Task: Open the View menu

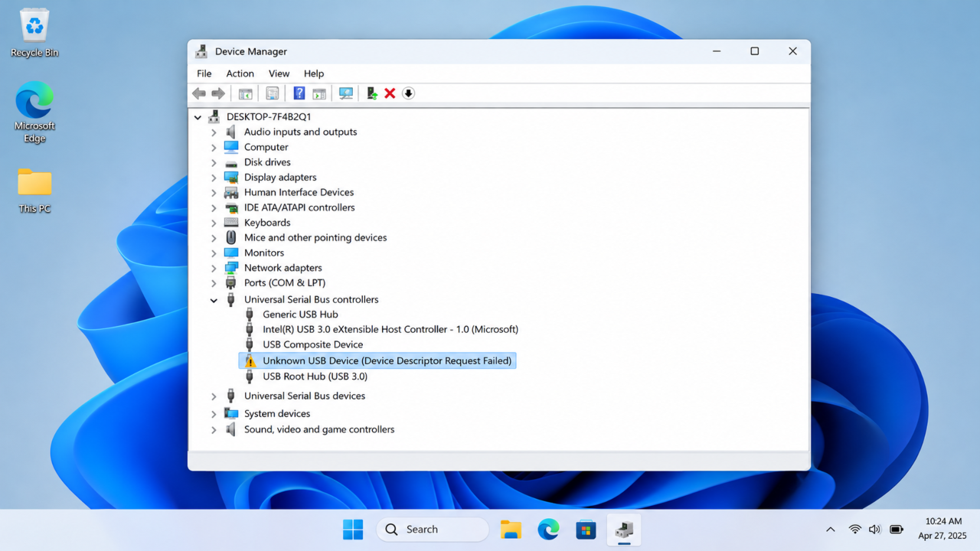Action: click(279, 73)
